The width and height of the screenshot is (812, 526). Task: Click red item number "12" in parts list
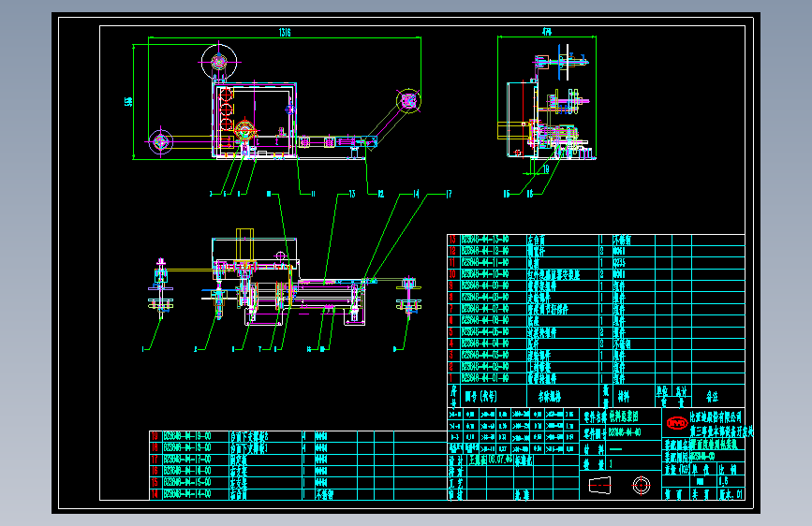pos(452,251)
